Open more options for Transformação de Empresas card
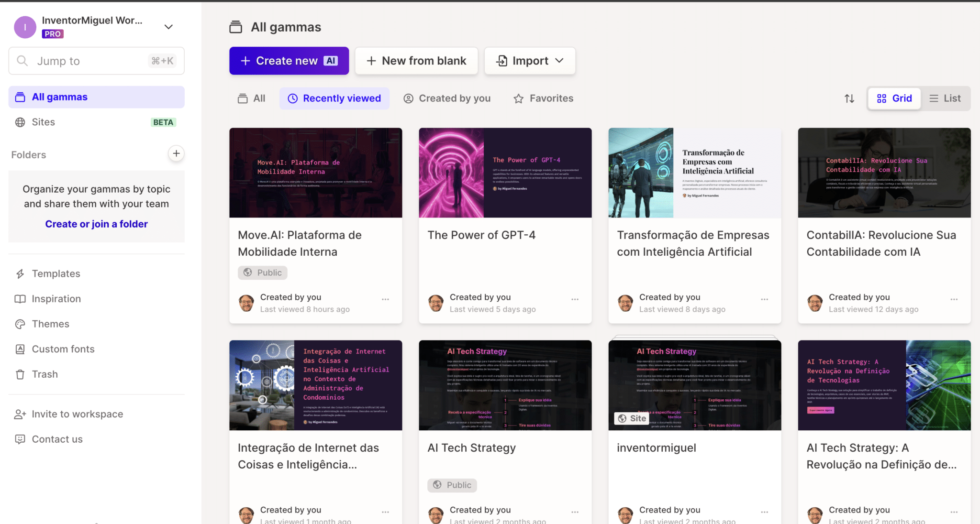 tap(764, 299)
